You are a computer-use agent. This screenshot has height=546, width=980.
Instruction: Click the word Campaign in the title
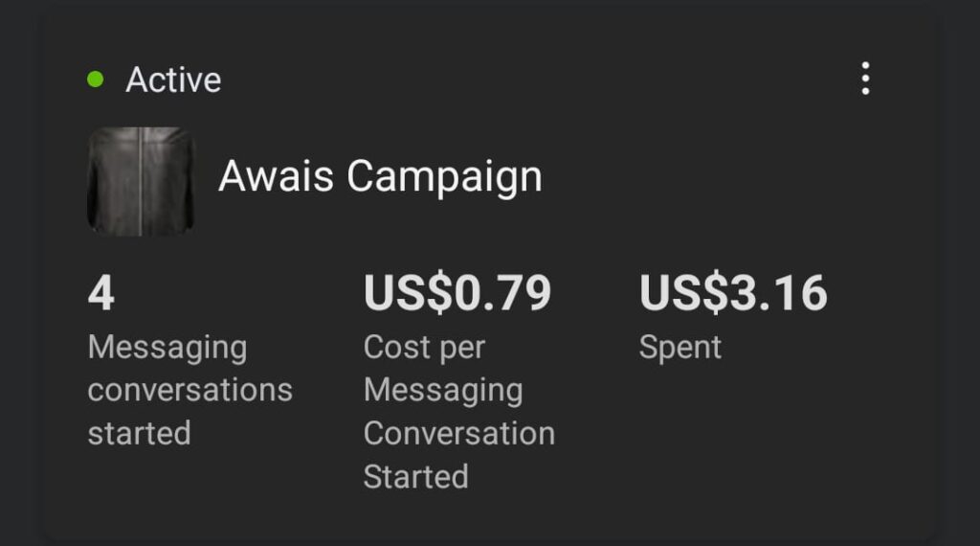(x=444, y=177)
